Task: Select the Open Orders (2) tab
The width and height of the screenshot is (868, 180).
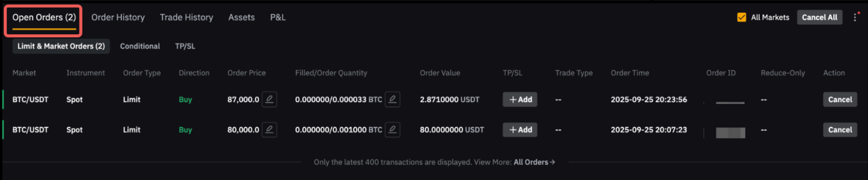Action: point(44,17)
